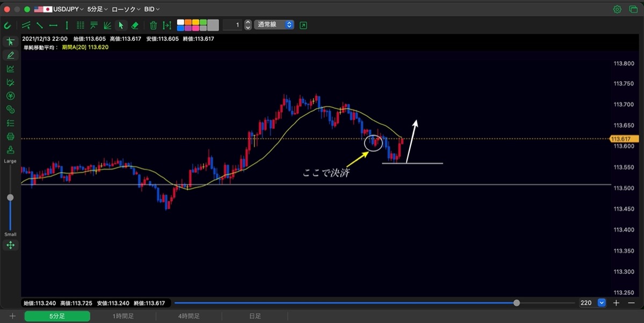Pick the orange color swatch

coord(188,23)
